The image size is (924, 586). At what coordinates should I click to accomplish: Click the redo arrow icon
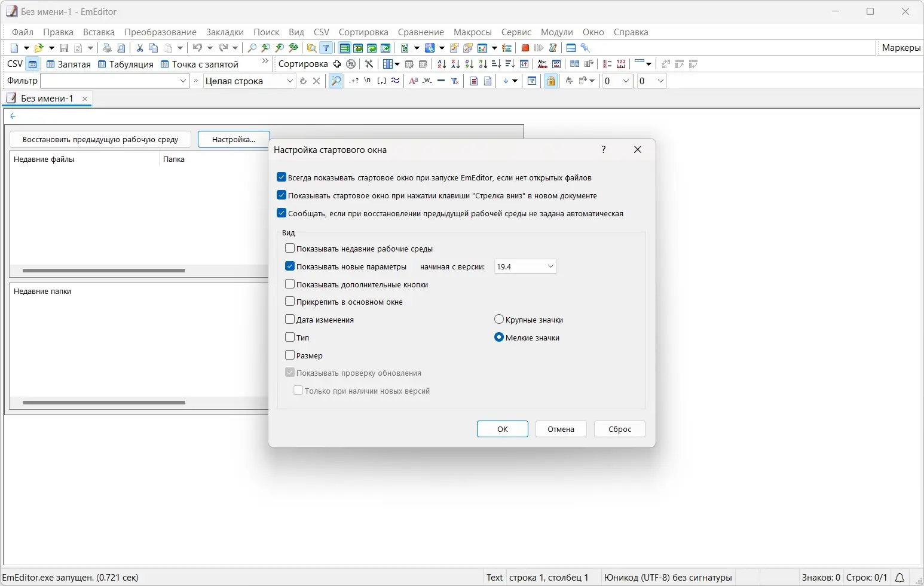click(x=223, y=48)
